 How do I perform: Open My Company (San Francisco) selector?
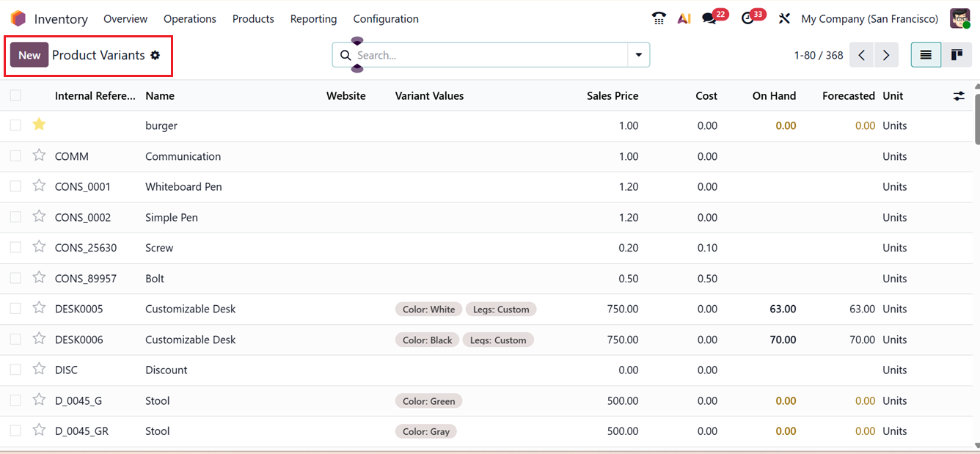(869, 18)
